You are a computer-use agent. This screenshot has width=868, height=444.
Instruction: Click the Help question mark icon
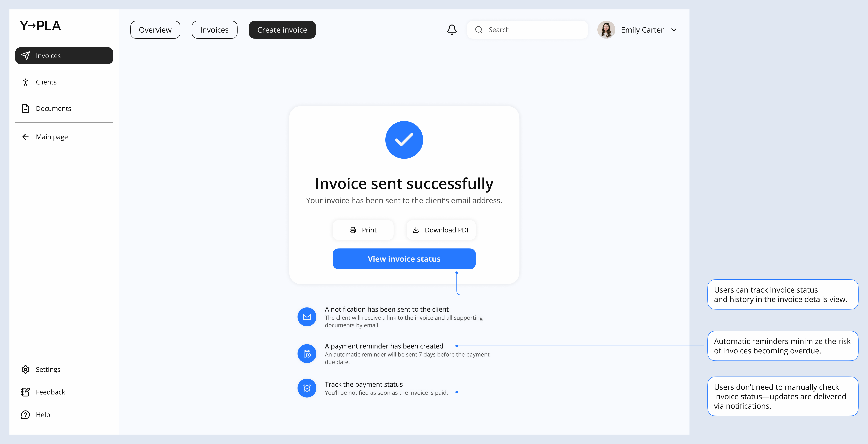click(x=26, y=415)
